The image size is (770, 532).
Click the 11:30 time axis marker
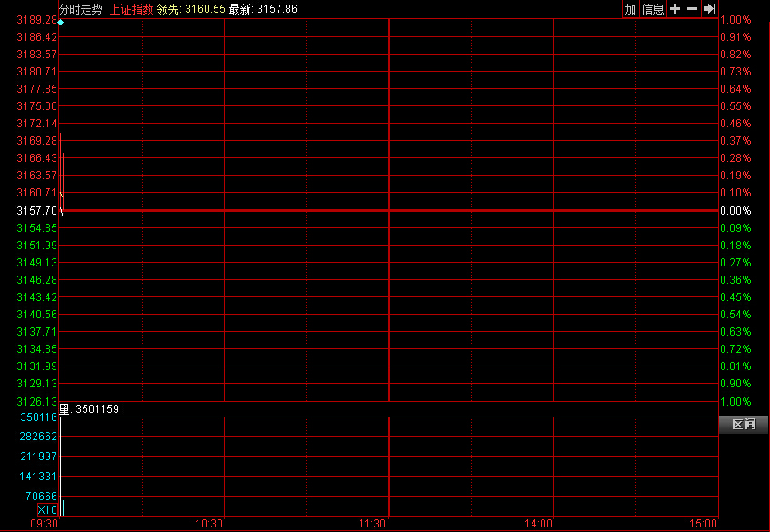pos(372,524)
